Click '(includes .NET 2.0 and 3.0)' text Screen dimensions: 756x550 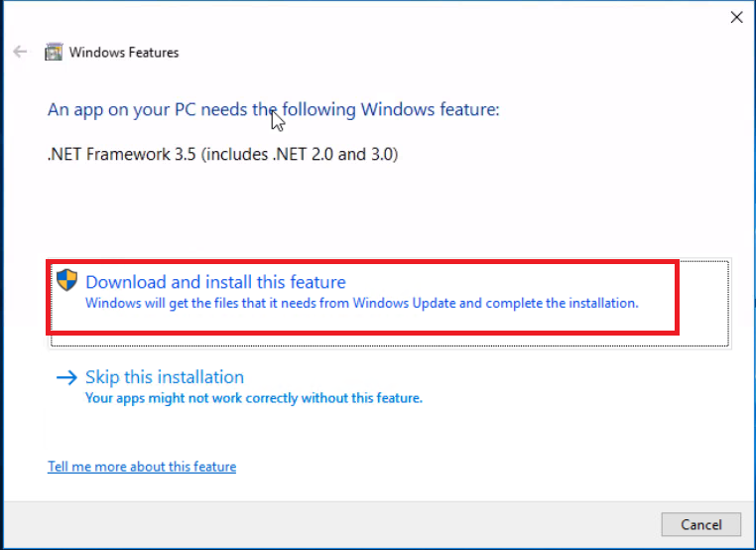click(300, 155)
